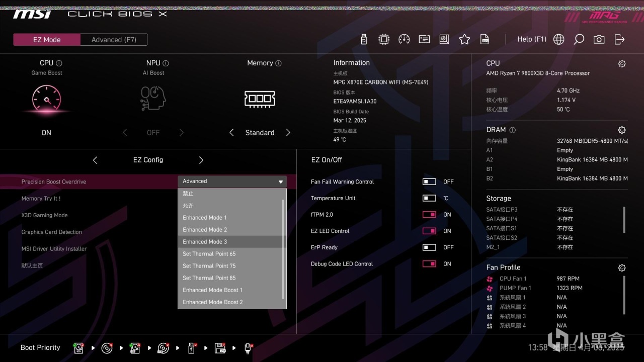This screenshot has width=644, height=362.
Task: Select the first hard disk boot device icon
Action: [x=78, y=348]
